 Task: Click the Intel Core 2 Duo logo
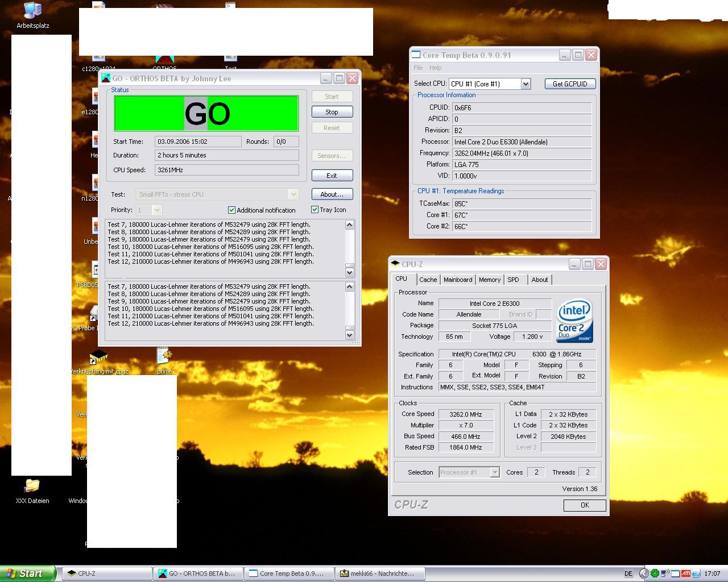pyautogui.click(x=574, y=321)
